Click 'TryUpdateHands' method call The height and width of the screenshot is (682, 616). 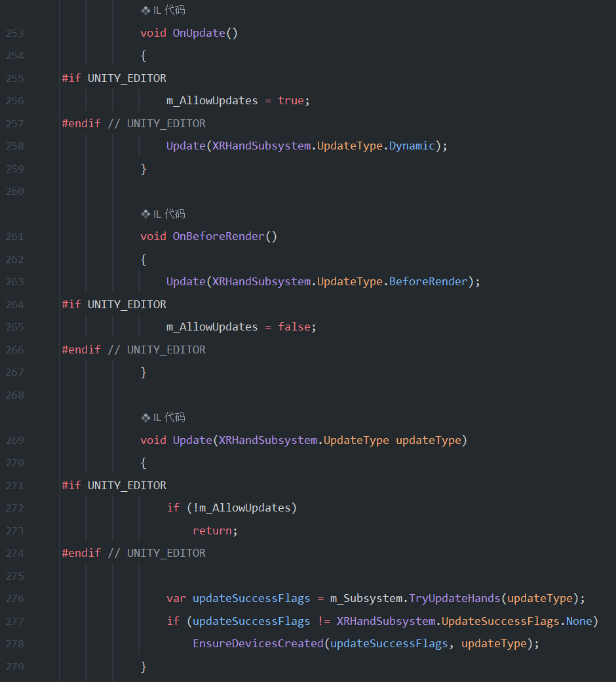point(455,599)
